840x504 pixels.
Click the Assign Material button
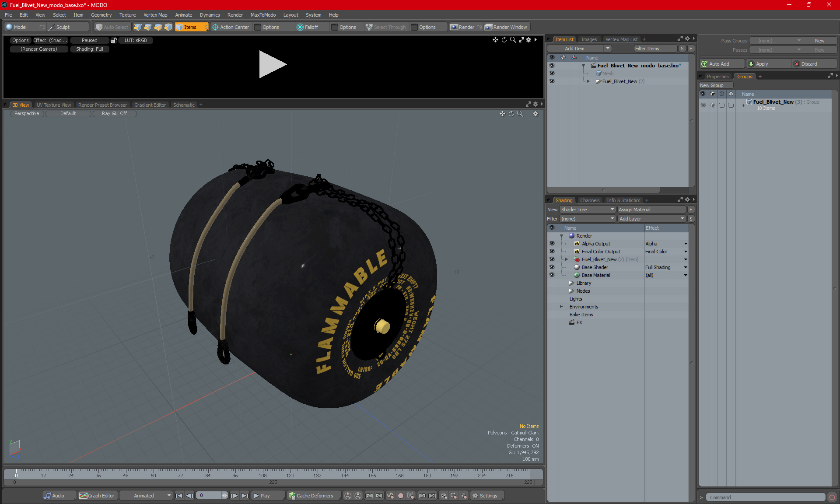click(x=651, y=210)
